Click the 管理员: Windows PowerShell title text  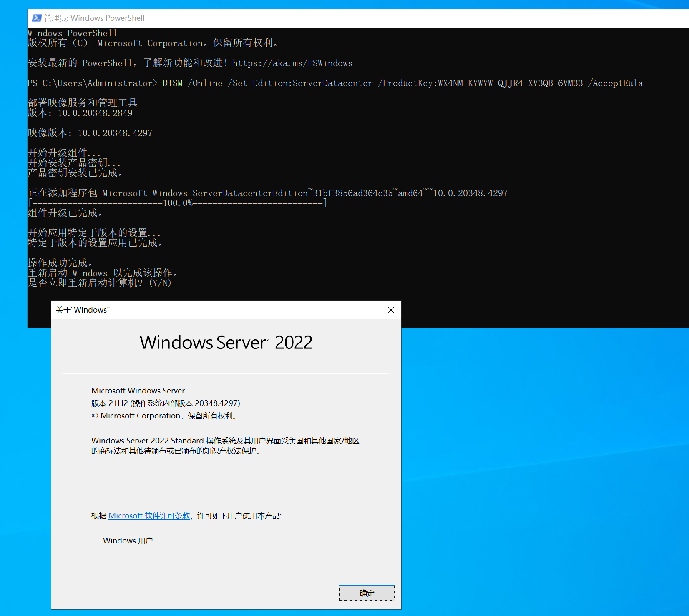pyautogui.click(x=94, y=18)
